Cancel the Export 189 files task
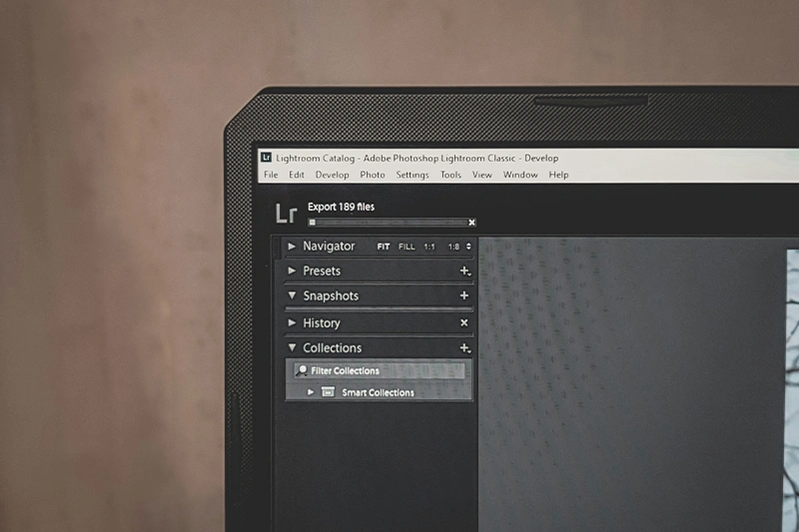Viewport: 799px width, 532px height. (471, 223)
